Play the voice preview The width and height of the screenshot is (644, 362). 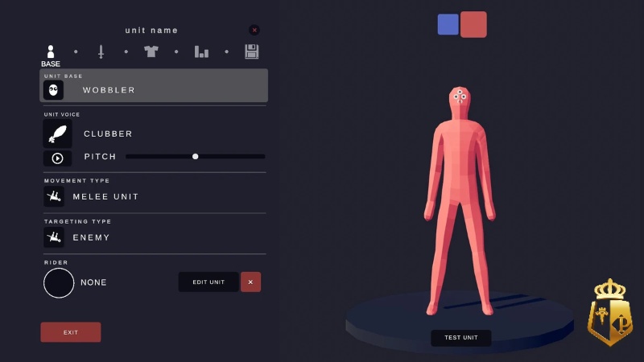coord(57,158)
